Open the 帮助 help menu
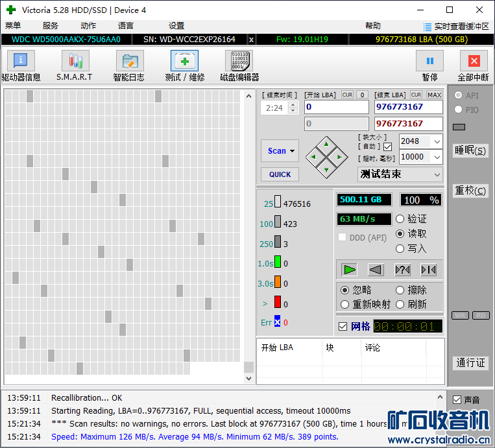This screenshot has width=495, height=448. (373, 25)
